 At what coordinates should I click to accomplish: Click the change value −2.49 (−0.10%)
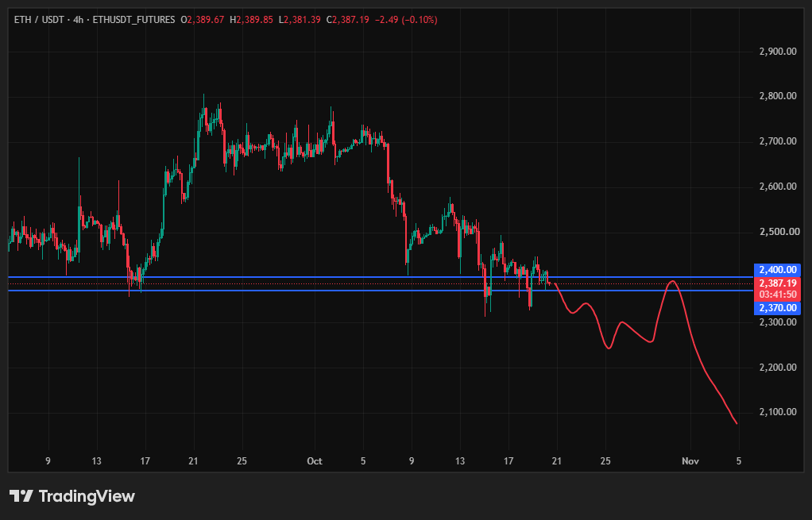405,20
